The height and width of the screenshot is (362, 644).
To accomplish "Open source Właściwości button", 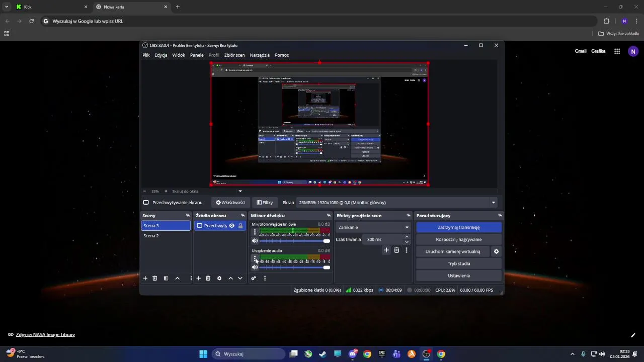I will tap(230, 203).
